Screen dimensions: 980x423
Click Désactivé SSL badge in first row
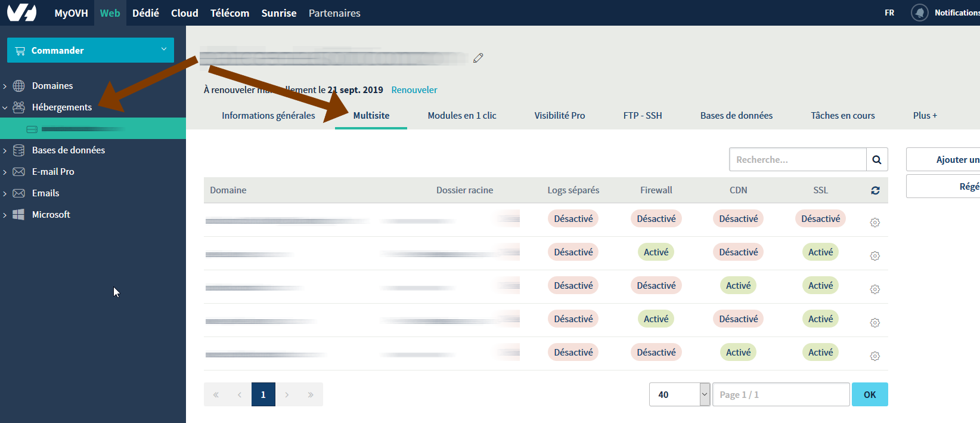(821, 219)
